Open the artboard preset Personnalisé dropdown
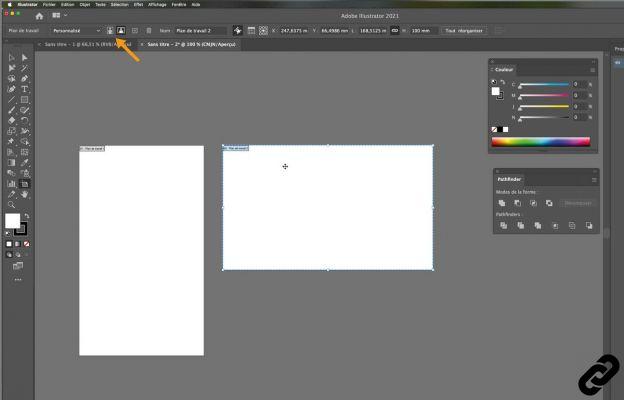The image size is (624, 400). pos(76,31)
